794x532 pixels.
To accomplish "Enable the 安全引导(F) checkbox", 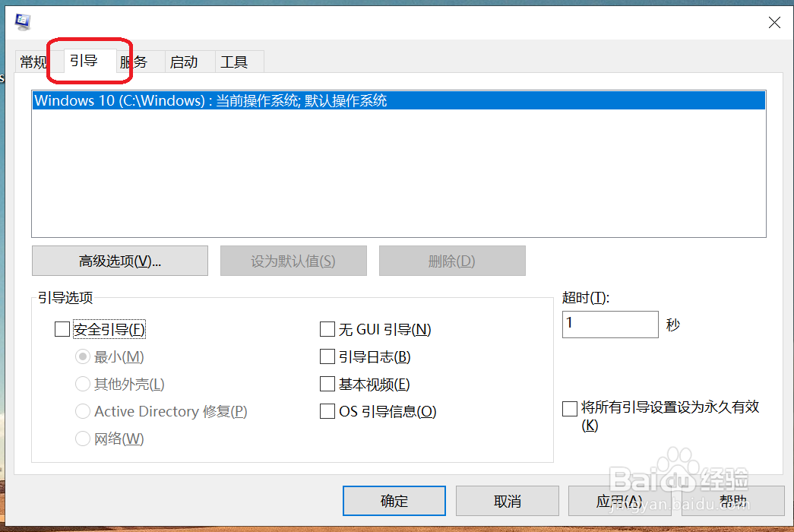I will tap(62, 329).
